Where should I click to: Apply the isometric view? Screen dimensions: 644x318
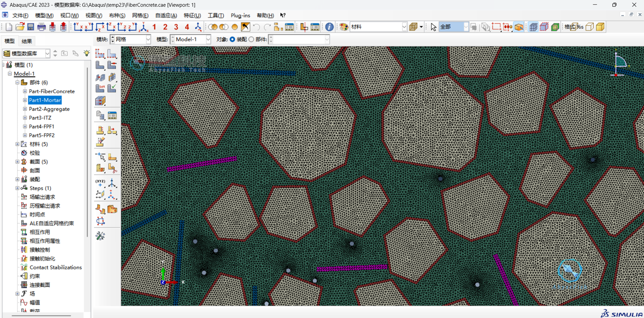(x=144, y=27)
